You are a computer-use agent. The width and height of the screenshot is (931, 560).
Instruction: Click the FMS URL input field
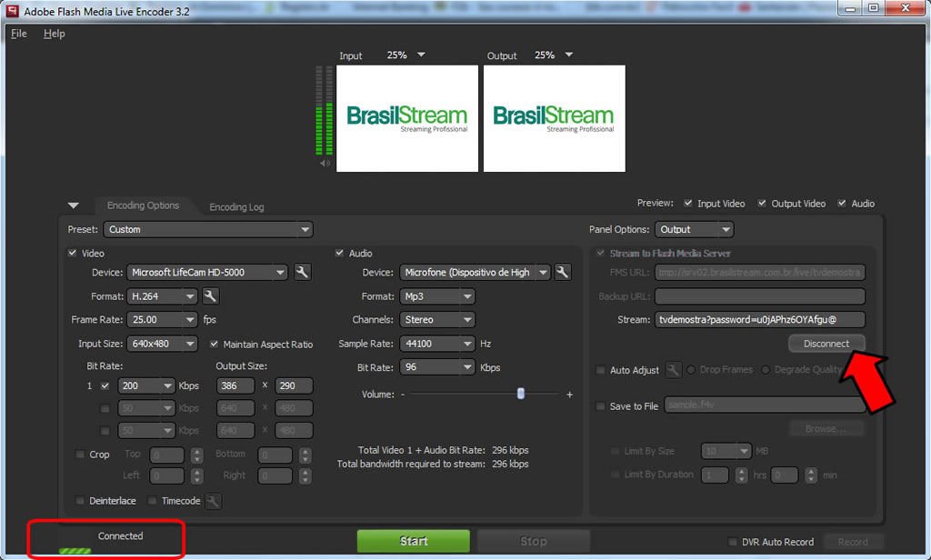tap(759, 272)
